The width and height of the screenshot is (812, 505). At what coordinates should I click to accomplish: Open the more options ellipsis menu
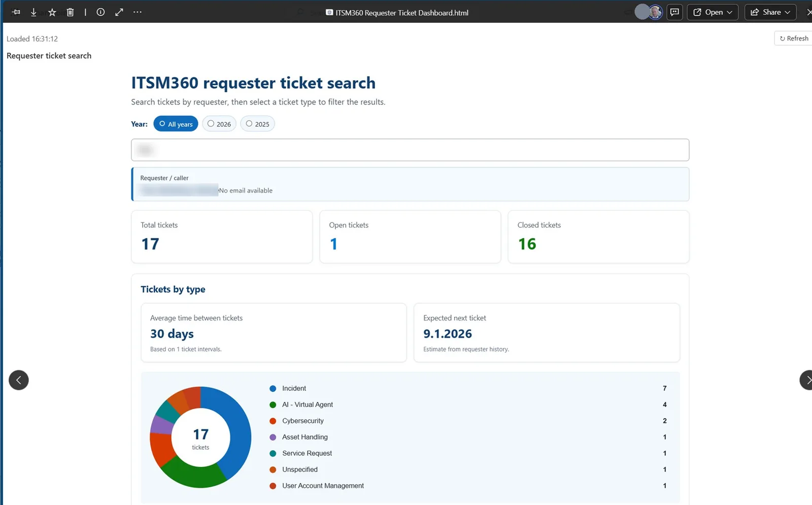coord(138,12)
